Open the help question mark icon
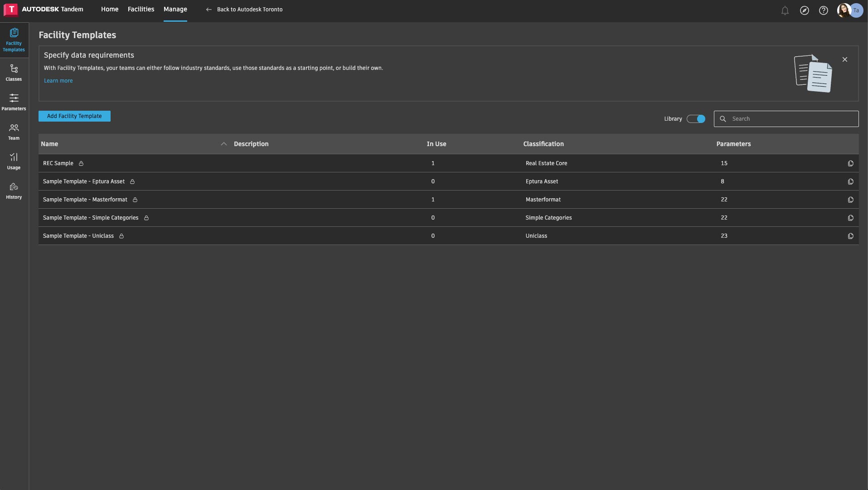This screenshot has height=490, width=868. point(823,10)
